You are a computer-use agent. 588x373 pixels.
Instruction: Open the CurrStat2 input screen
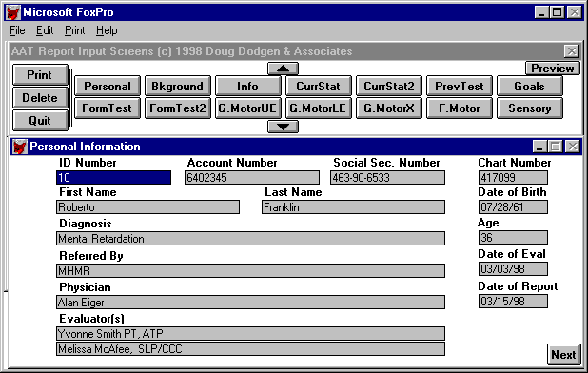[389, 87]
